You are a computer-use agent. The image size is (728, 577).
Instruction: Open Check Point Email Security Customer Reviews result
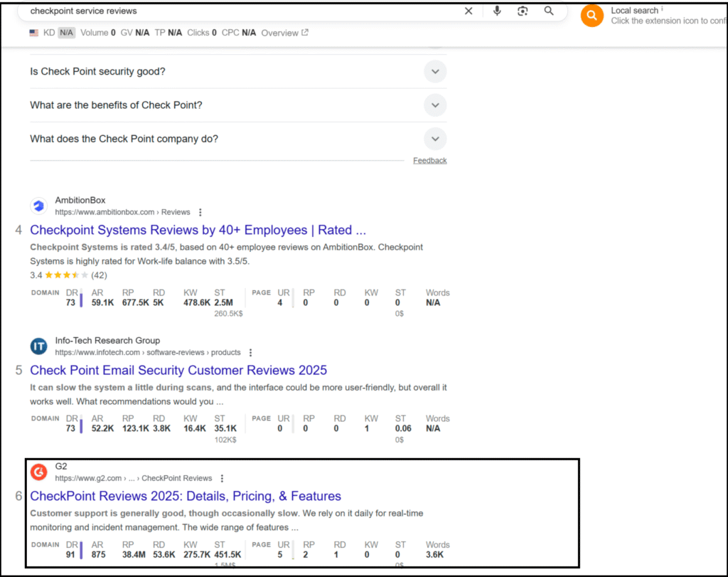tap(178, 370)
